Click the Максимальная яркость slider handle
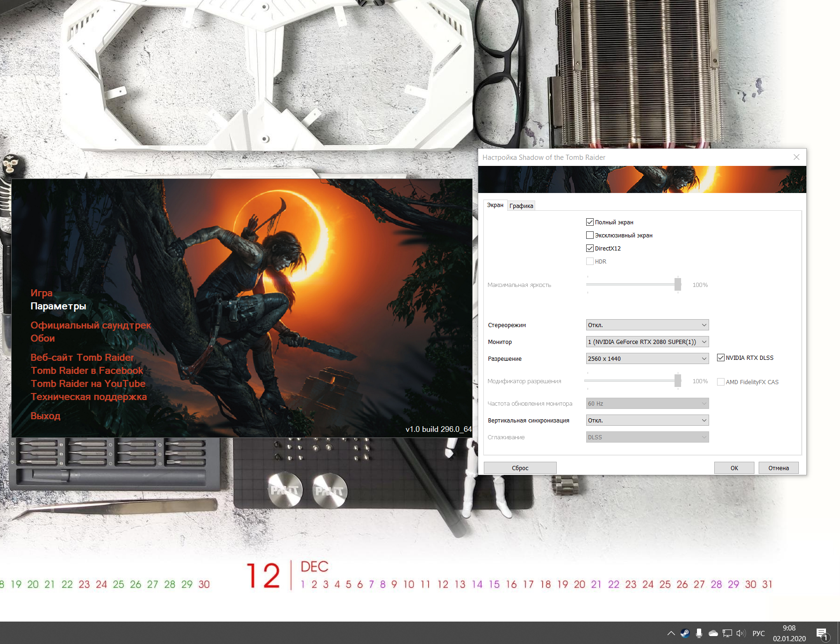Viewport: 840px width, 644px height. click(x=678, y=284)
